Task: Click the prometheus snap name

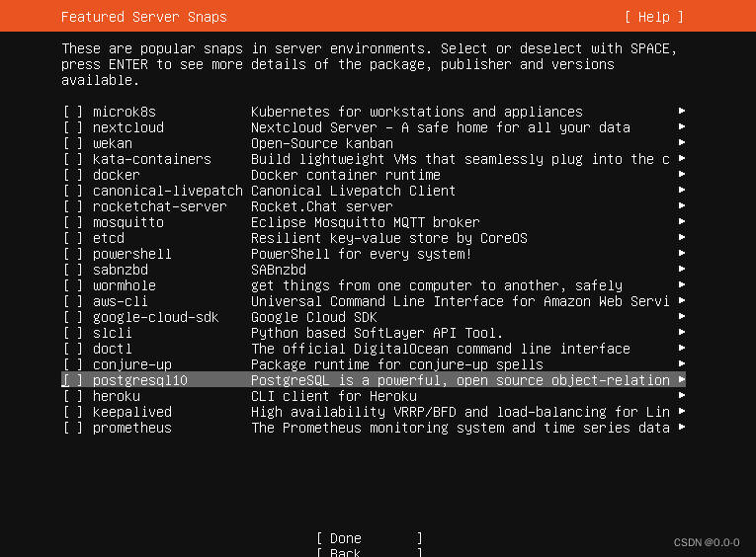Action: (x=132, y=428)
